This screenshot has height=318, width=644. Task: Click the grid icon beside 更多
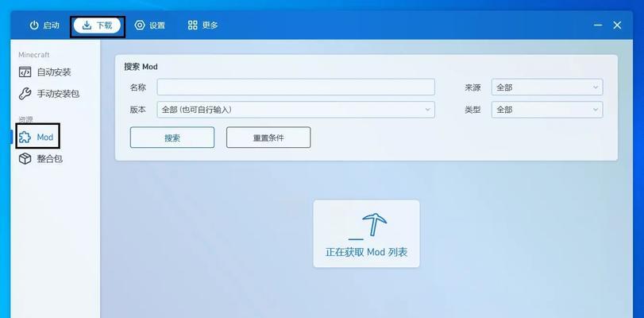[193, 25]
